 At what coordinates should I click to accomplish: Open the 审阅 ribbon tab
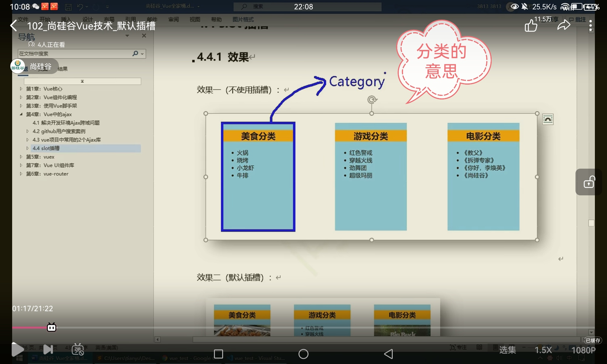(x=174, y=19)
